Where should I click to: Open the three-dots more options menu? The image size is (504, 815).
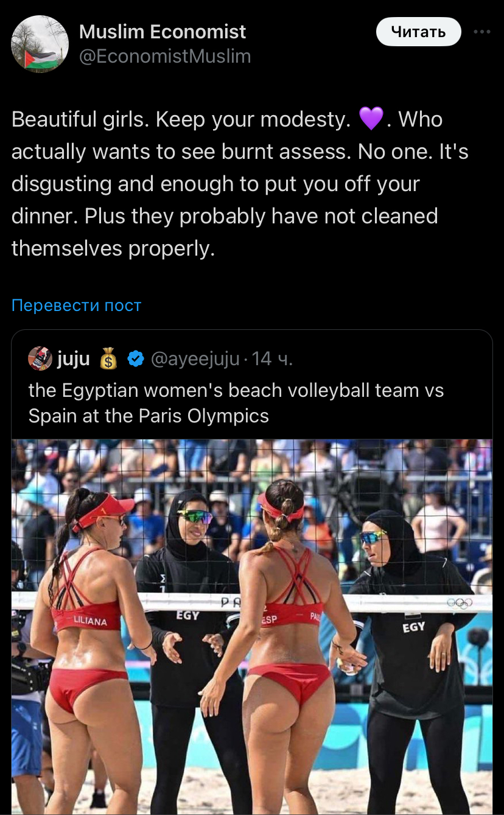point(481,32)
